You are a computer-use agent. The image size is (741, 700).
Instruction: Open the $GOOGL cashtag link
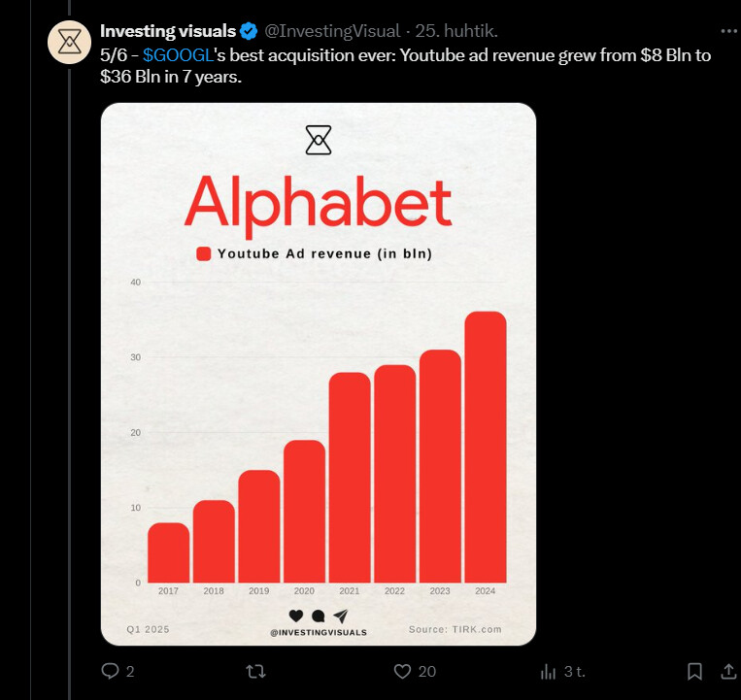178,55
